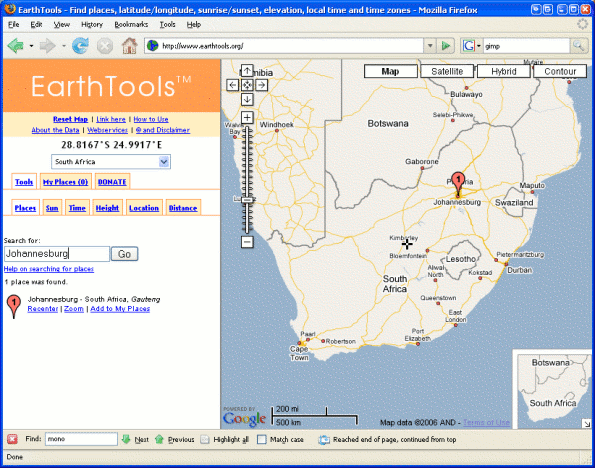Click Add to My Places link
Screen dimensions: 595x468
pos(120,309)
